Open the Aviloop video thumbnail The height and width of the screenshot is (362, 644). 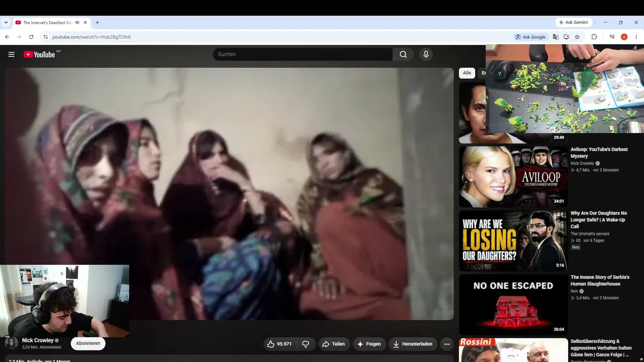coord(513,176)
